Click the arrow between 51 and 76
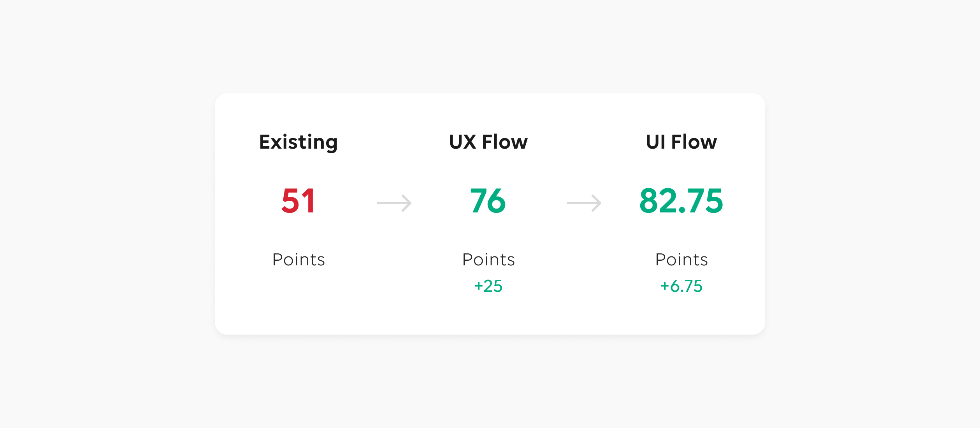The width and height of the screenshot is (980, 428). pos(394,203)
